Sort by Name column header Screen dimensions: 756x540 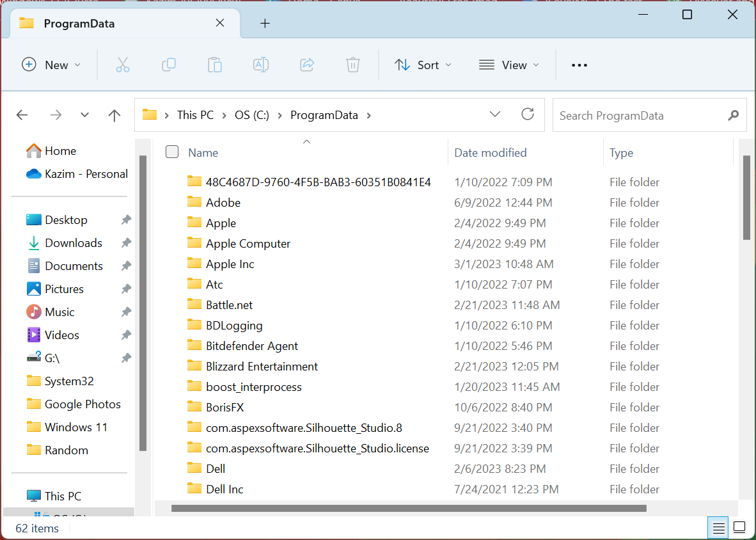pos(203,153)
